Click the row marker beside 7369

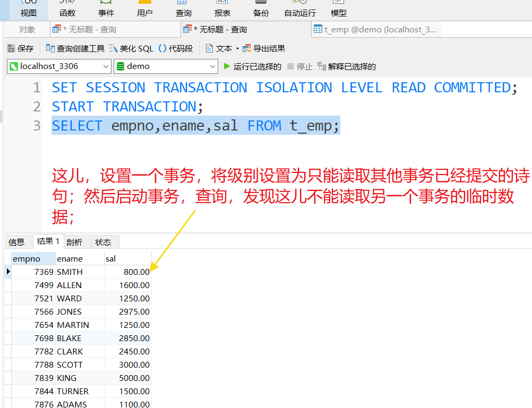pos(8,272)
